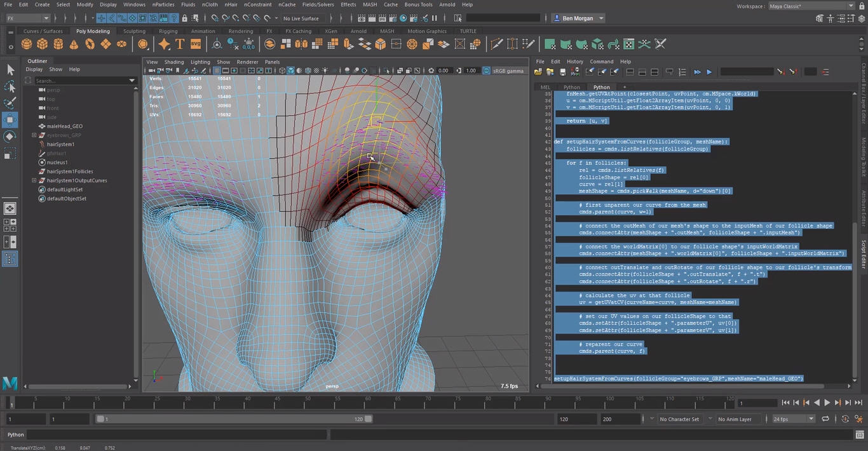Open the FX menu set dropdown
The width and height of the screenshot is (868, 451).
[27, 18]
